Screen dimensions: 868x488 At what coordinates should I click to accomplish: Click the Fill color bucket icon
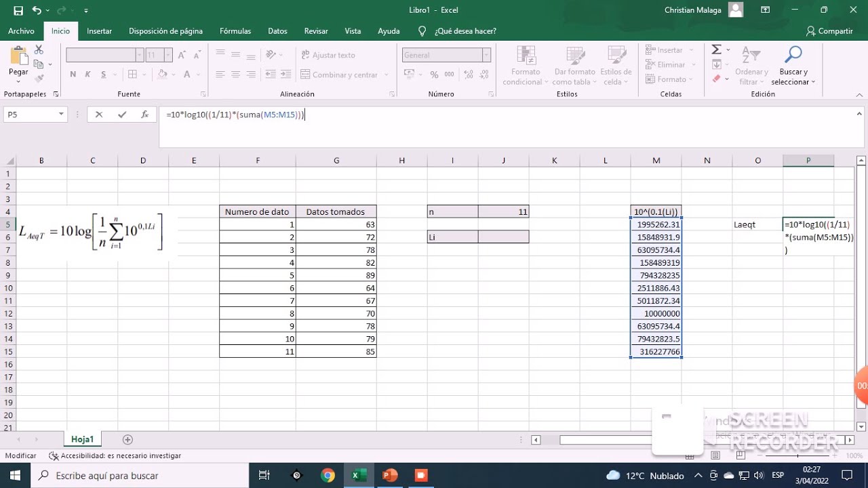tap(163, 75)
